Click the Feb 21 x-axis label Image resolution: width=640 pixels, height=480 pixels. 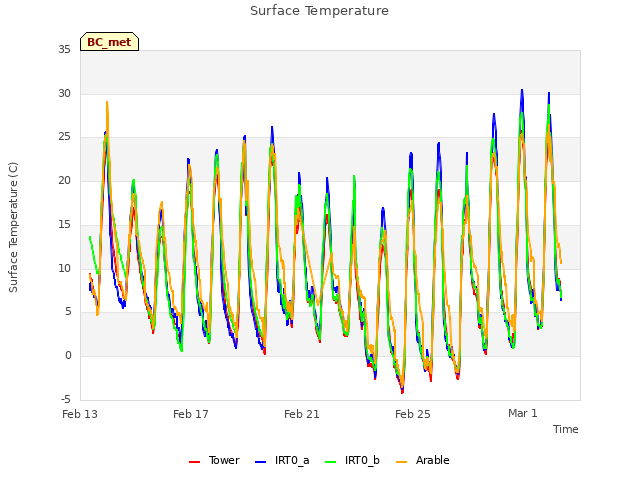click(x=302, y=414)
